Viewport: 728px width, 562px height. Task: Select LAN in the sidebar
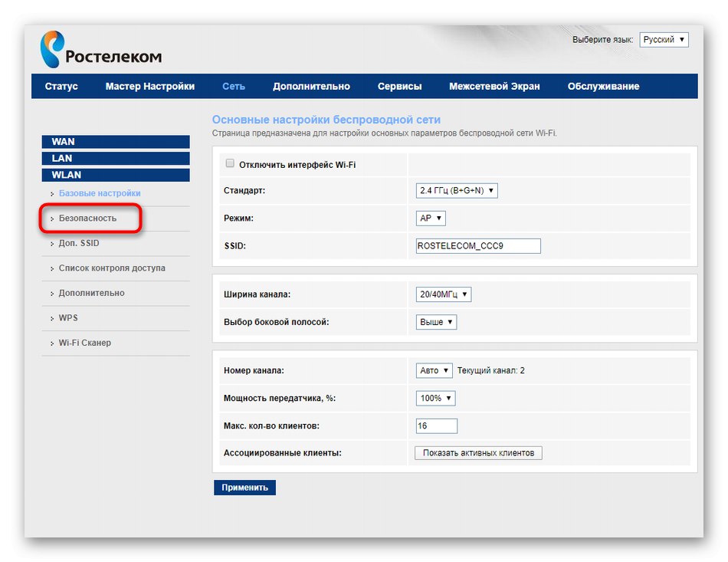click(x=115, y=158)
